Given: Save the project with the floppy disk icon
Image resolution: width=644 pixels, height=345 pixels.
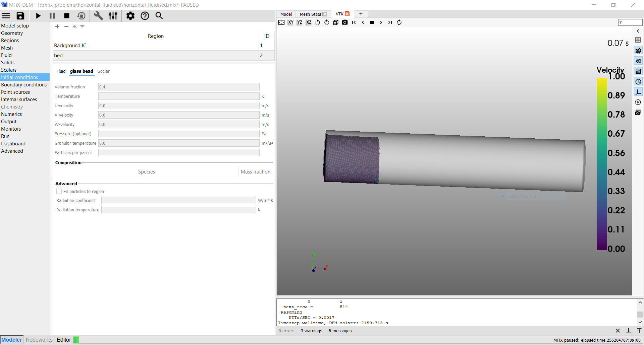Looking at the screenshot, I should coord(20,16).
